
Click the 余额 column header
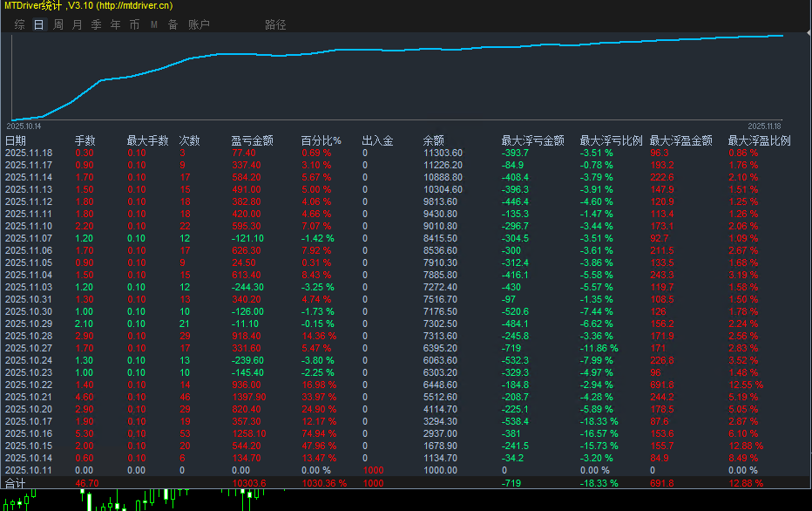434,140
